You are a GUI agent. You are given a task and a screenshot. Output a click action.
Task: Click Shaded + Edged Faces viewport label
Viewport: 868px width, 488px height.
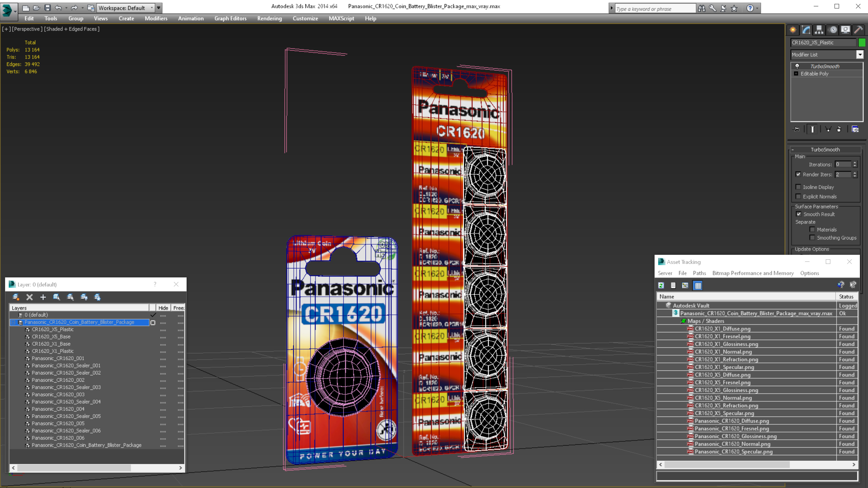(71, 29)
